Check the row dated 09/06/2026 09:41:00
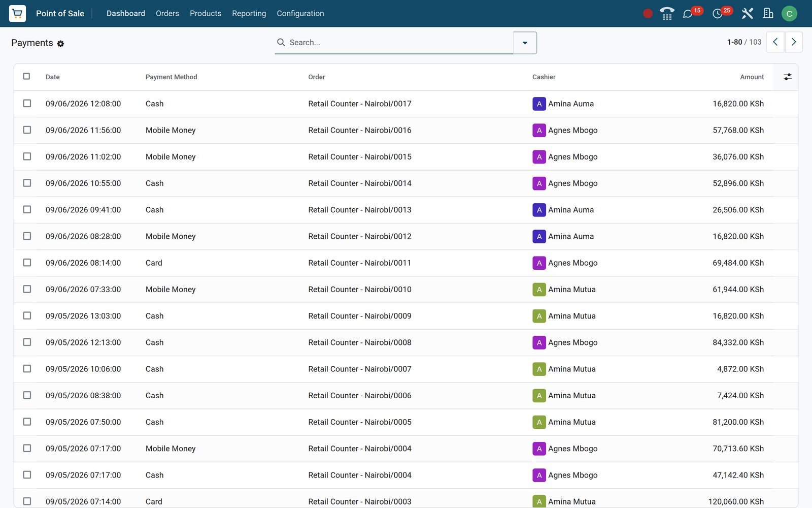 [27, 209]
